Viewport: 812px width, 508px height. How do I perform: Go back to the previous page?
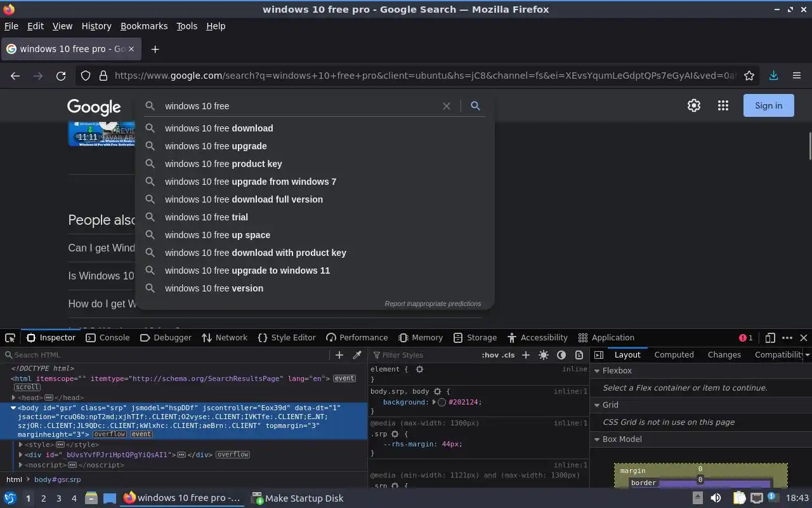(x=15, y=76)
